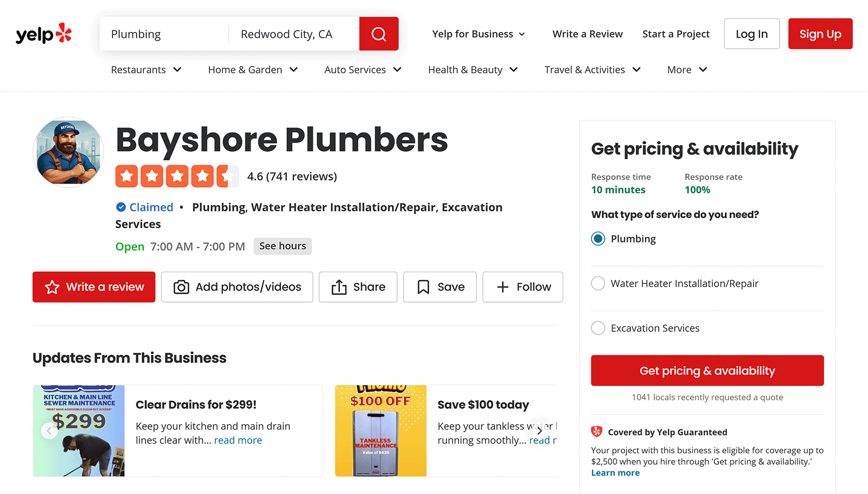The height and width of the screenshot is (494, 868).
Task: Open the Write a Review page
Action: tap(587, 34)
